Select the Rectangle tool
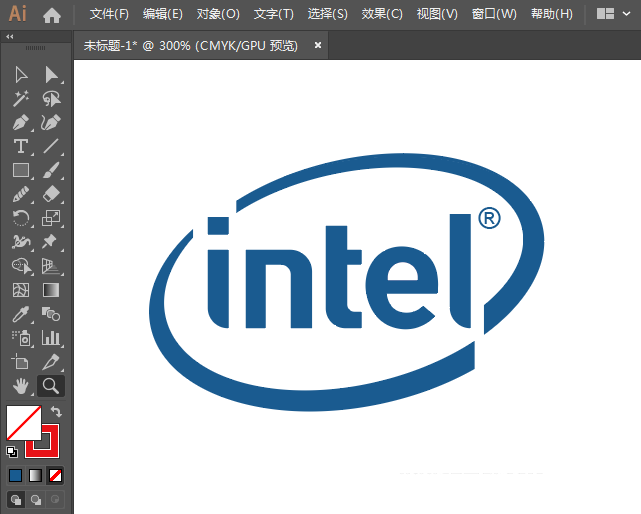 click(21, 170)
